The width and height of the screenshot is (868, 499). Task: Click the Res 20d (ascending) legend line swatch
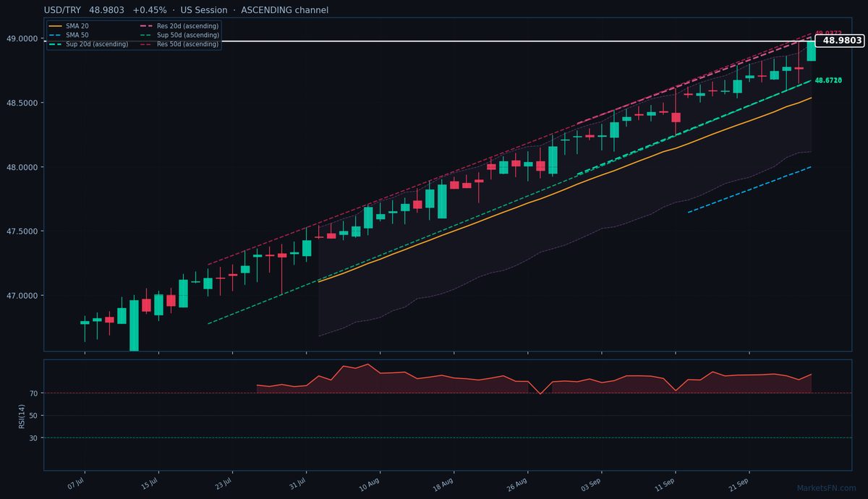click(x=146, y=26)
